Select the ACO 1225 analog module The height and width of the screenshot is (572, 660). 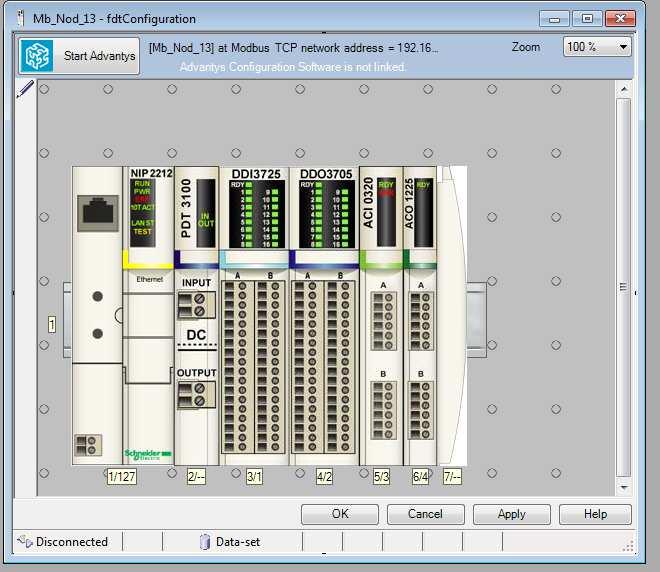click(420, 316)
